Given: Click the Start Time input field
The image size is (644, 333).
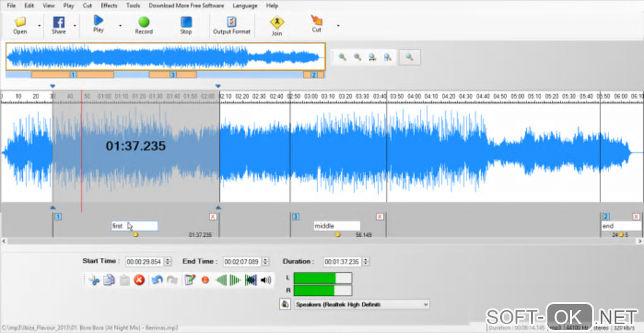Looking at the screenshot, I should (x=145, y=262).
